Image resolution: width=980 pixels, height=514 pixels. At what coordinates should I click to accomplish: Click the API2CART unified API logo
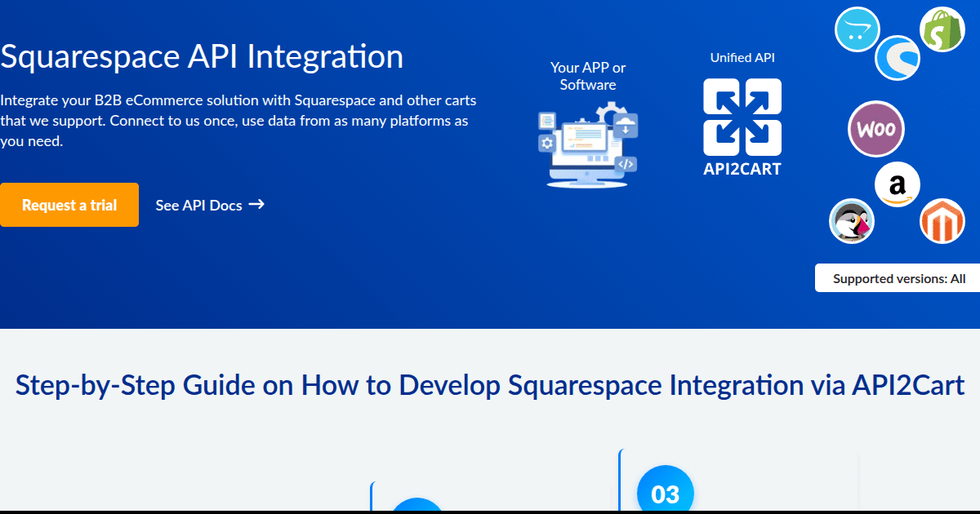coord(742,127)
